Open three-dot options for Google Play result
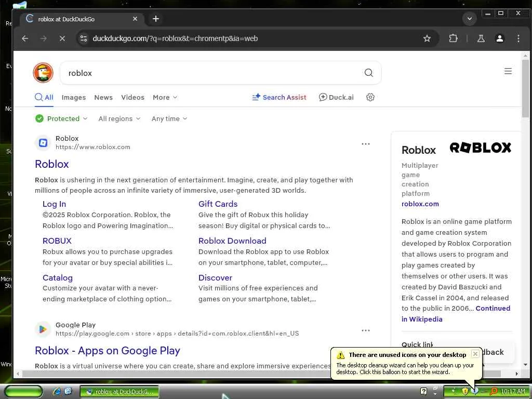 coord(365,330)
